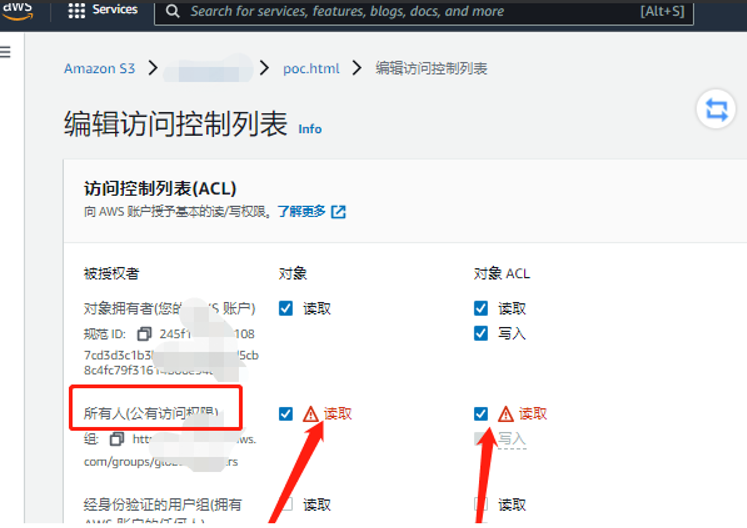Screen dimensions: 747x528
Task: Click the blurred bucket name breadcrumb
Action: (x=208, y=69)
